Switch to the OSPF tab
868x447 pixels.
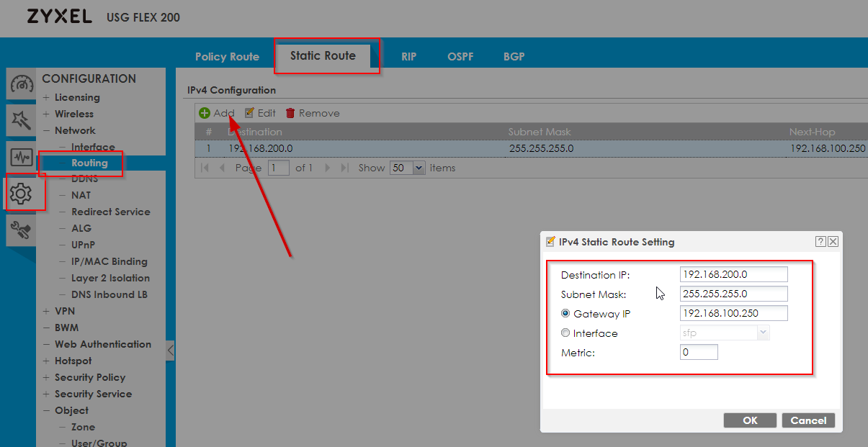pyautogui.click(x=460, y=56)
